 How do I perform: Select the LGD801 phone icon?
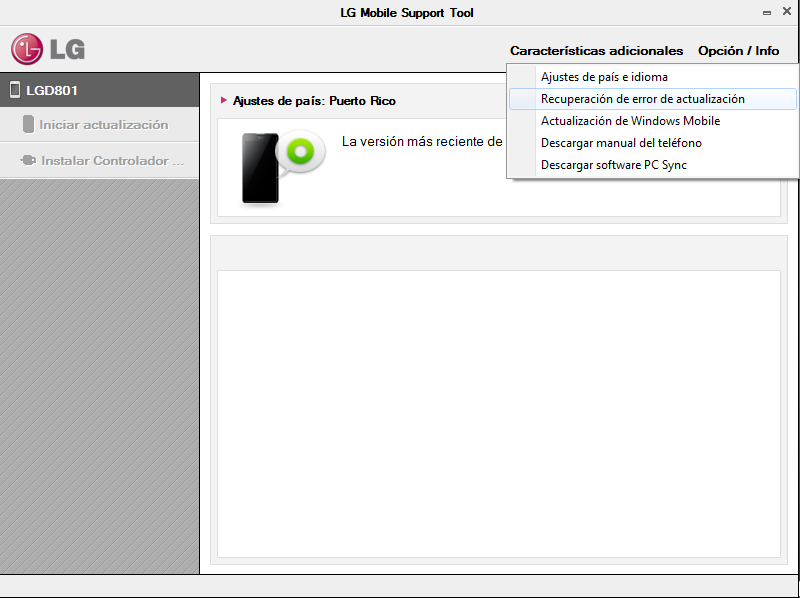tap(15, 90)
